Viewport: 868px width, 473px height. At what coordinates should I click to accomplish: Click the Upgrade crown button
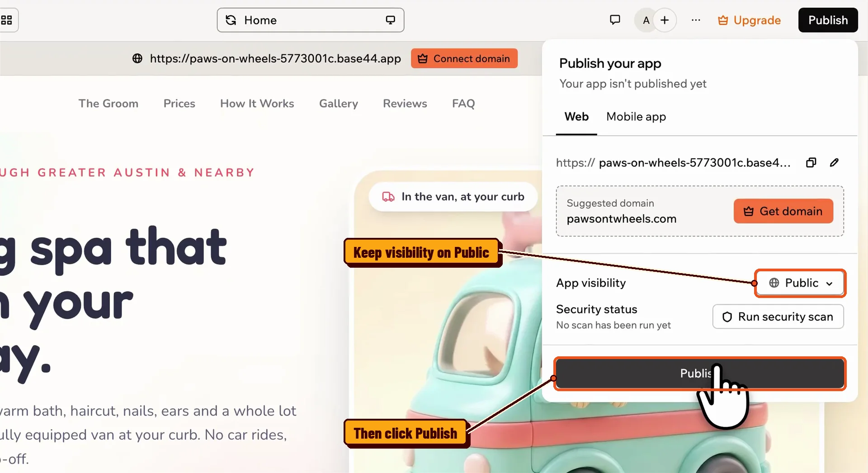(749, 20)
